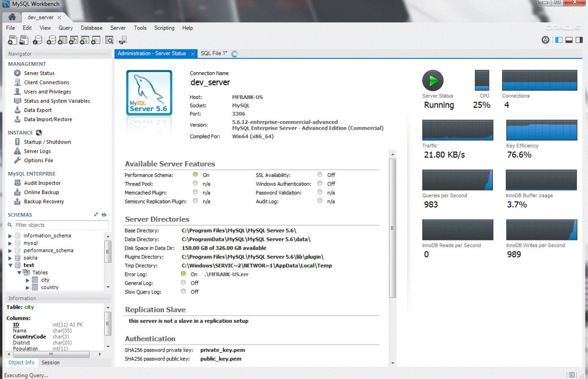The width and height of the screenshot is (588, 379).
Task: Switch to the SQL File 1 tab
Action: click(213, 54)
